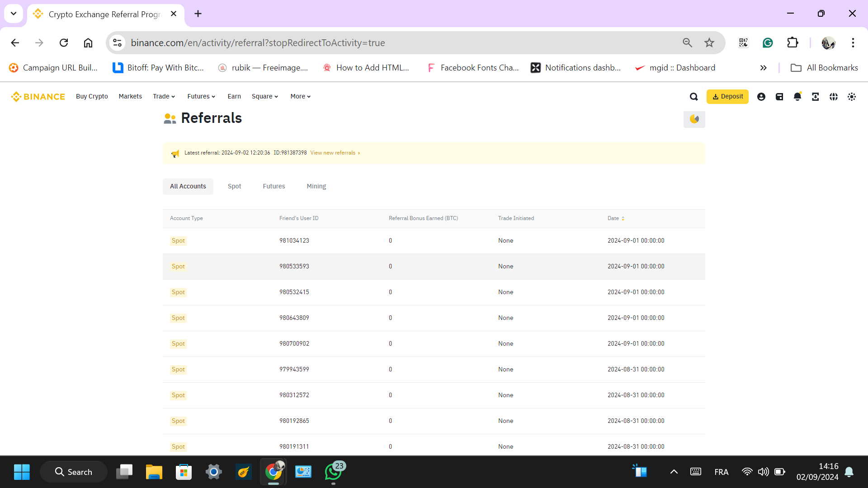Expand the More dropdown menu
Screen dimensions: 868x488
(x=300, y=97)
